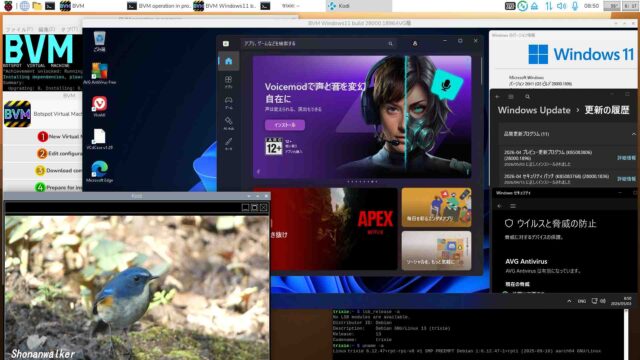Open the Store user profile icon
640x360 pixels.
(x=415, y=43)
